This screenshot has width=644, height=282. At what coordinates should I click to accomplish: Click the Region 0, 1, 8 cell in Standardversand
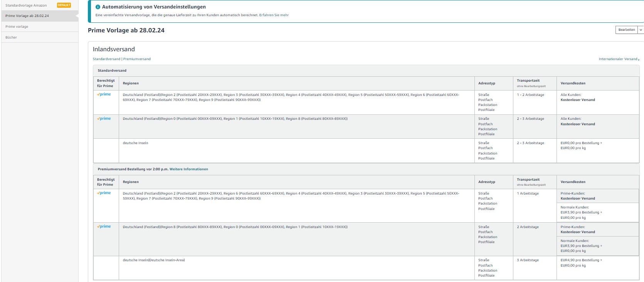pos(296,126)
